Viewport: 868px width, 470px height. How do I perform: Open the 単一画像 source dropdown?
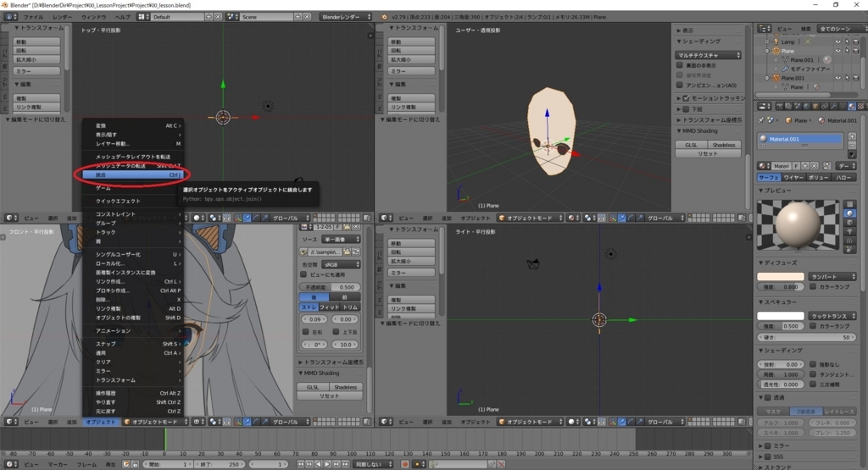(341, 240)
